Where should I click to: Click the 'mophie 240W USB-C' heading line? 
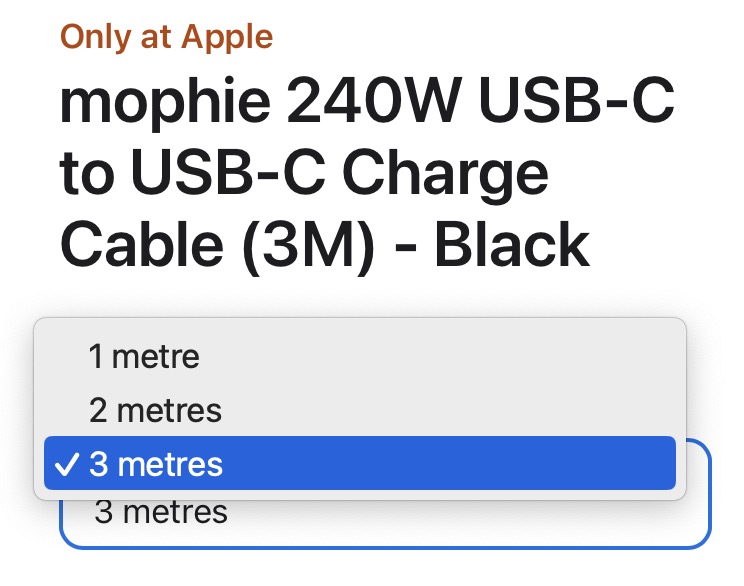point(366,103)
